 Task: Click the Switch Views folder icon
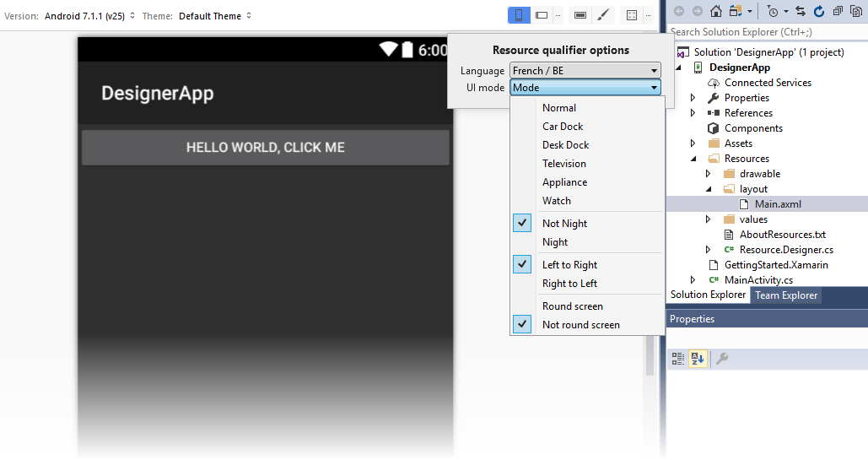pos(736,11)
